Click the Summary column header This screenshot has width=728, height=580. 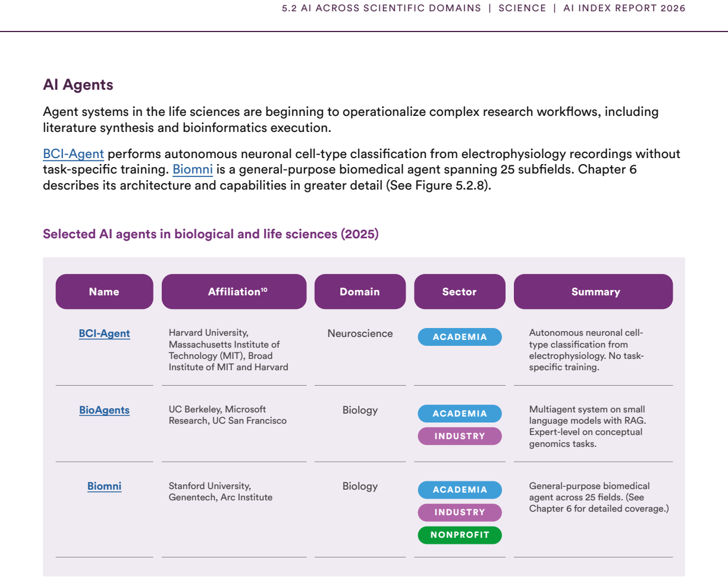click(593, 292)
